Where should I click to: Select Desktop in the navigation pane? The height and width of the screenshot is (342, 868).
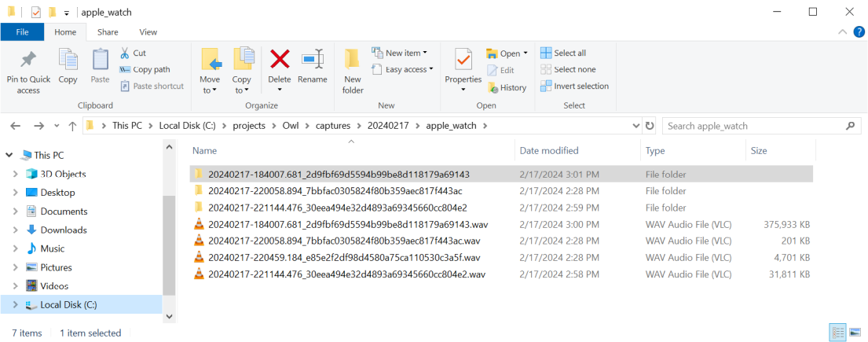click(57, 193)
